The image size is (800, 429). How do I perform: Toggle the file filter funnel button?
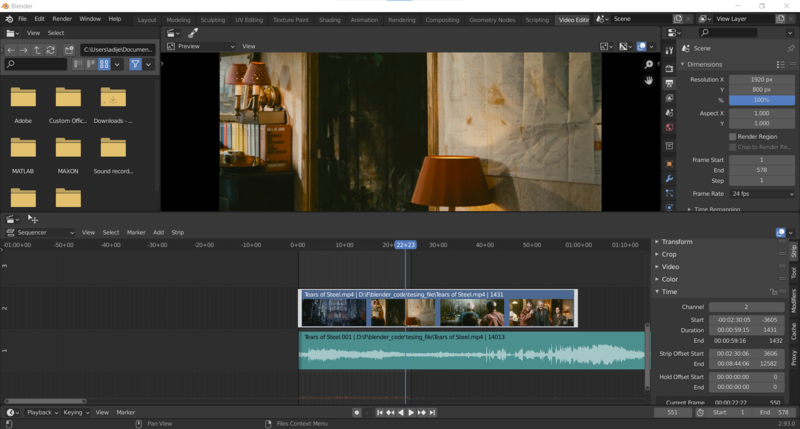point(135,64)
